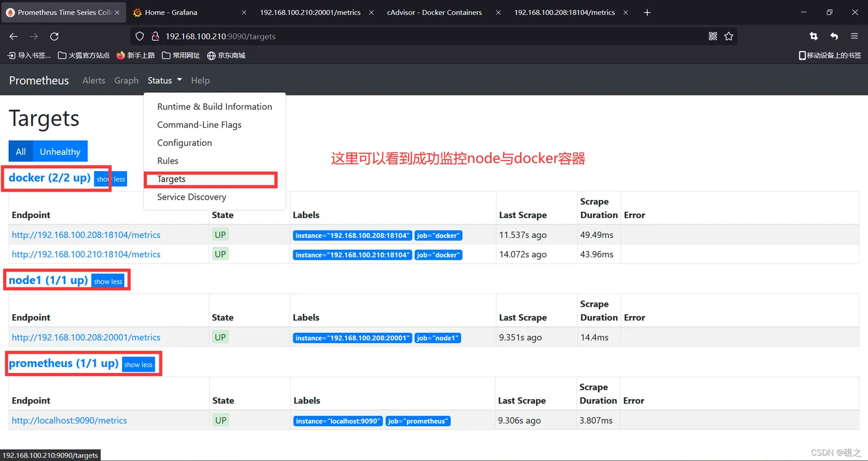Open the 火狐官方站点 bookmarks folder
868x461 pixels.
pyautogui.click(x=84, y=55)
